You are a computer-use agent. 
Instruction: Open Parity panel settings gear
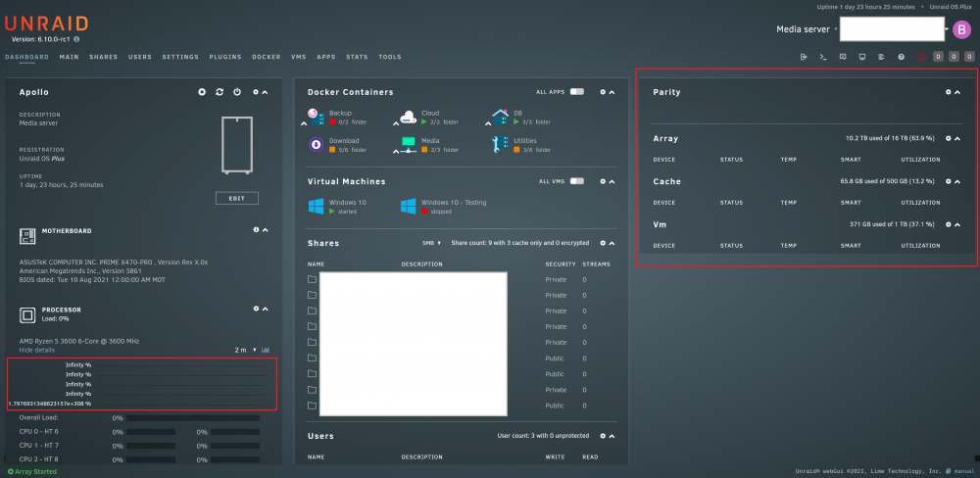(x=948, y=92)
